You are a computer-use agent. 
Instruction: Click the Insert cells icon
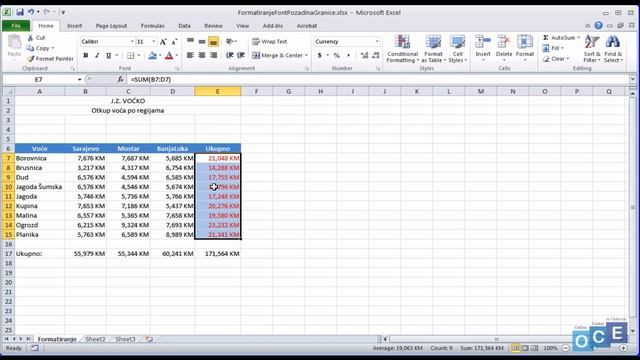click(483, 42)
